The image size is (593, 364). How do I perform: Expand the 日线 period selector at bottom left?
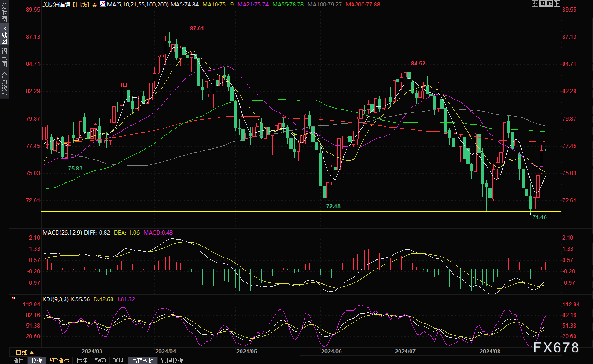click(x=22, y=352)
